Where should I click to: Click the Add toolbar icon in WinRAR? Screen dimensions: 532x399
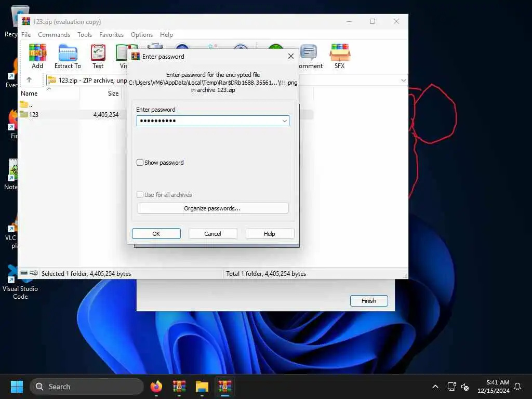[x=37, y=56]
